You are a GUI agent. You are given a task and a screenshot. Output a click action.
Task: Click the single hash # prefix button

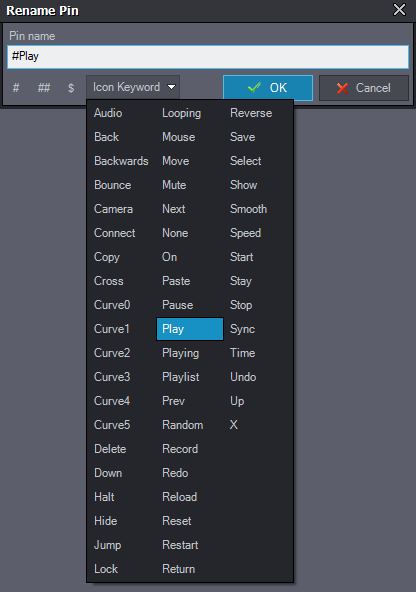click(16, 88)
